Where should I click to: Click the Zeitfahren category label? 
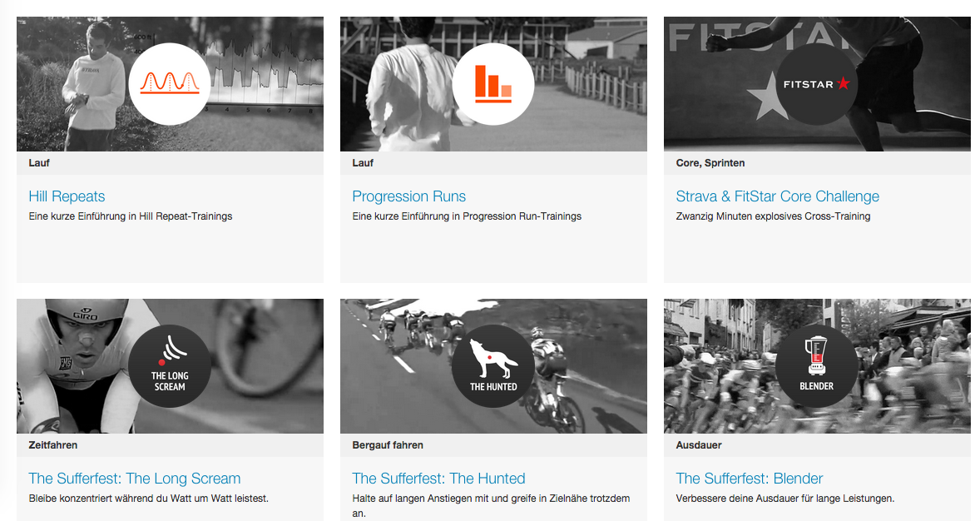click(53, 445)
